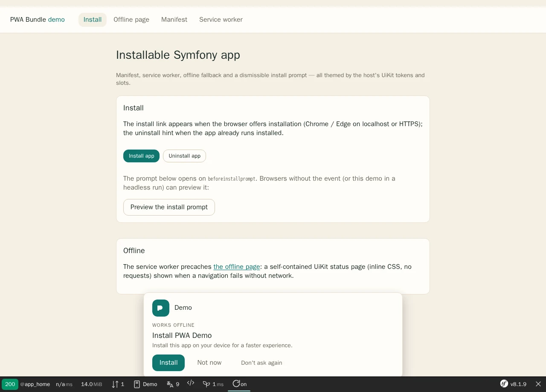Viewport: 546px width, 392px height.
Task: Open the Service worker tab
Action: point(221,20)
